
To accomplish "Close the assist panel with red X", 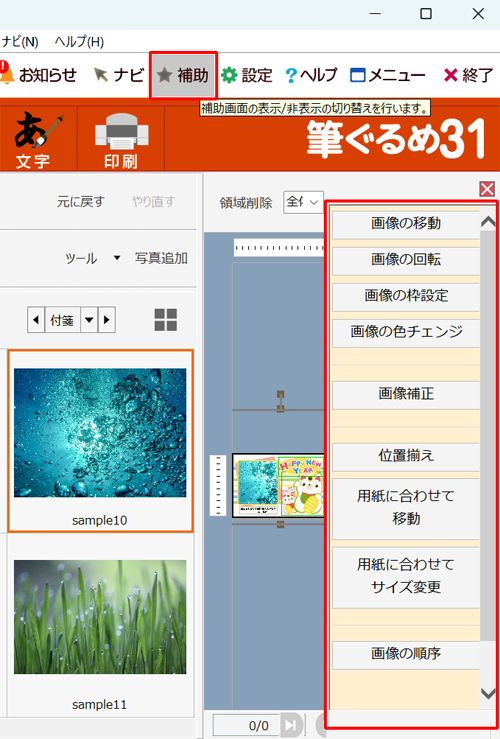I will pyautogui.click(x=487, y=189).
